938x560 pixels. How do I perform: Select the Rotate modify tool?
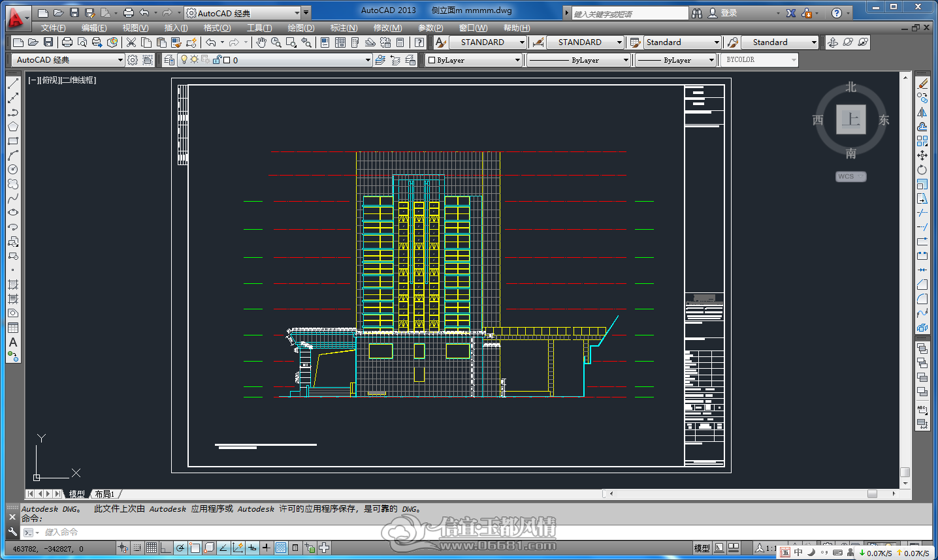[x=922, y=170]
